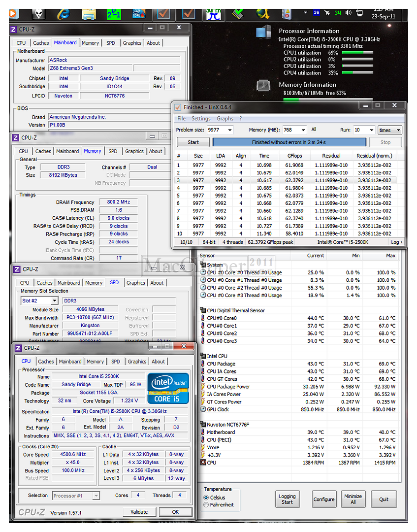Select LinX result row 3 with 62.3792 GFlops

[x=286, y=180]
